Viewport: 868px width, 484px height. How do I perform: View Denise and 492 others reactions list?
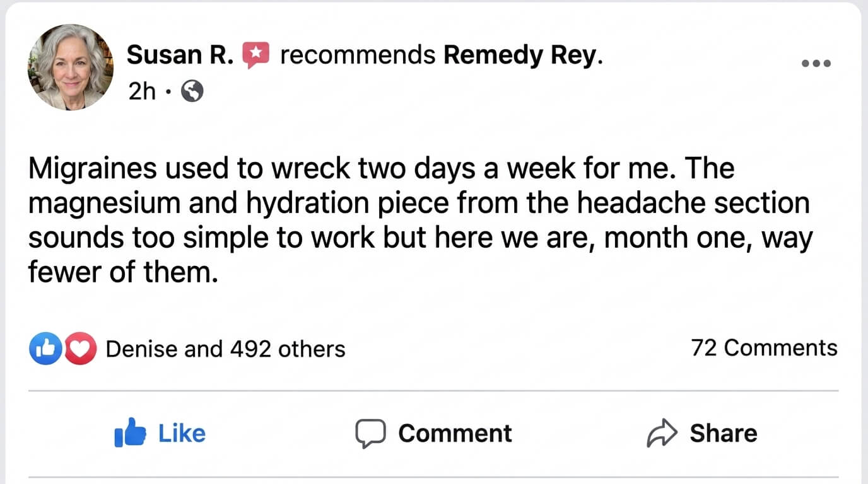(225, 349)
